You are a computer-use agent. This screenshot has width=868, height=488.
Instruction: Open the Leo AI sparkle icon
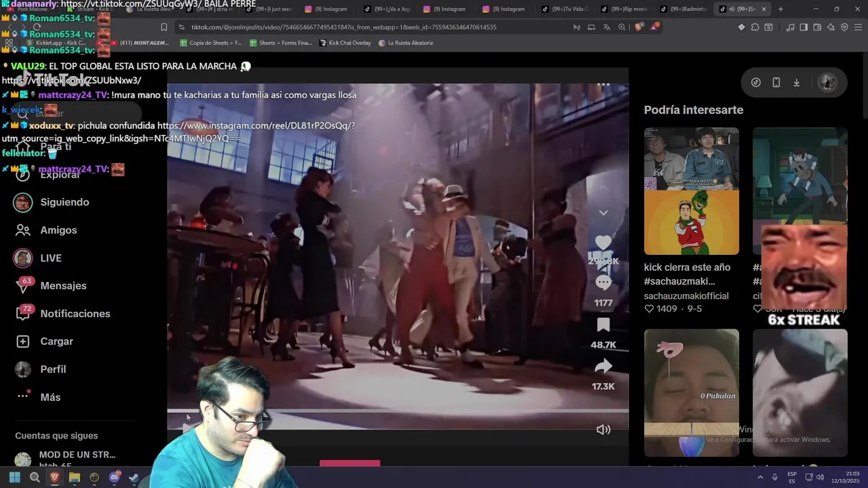[x=831, y=27]
